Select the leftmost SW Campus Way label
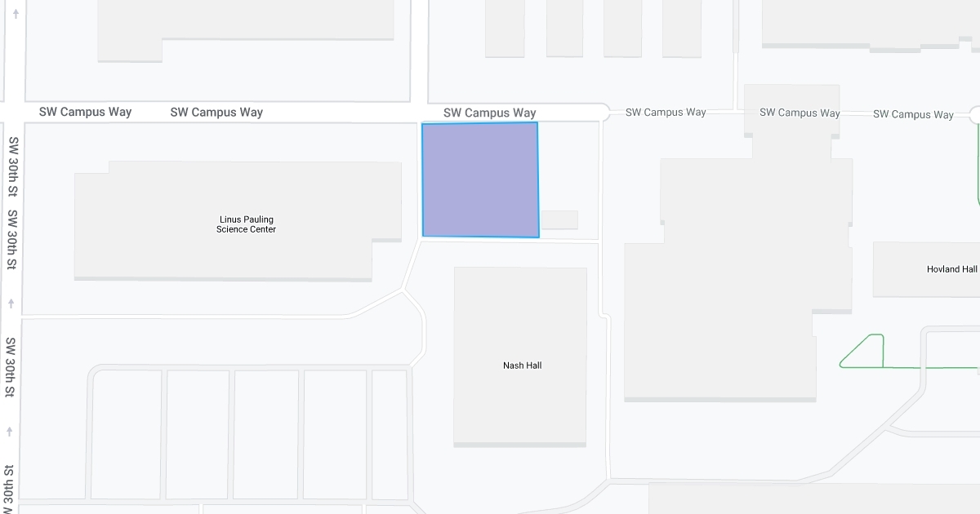The width and height of the screenshot is (980, 514). (x=85, y=112)
